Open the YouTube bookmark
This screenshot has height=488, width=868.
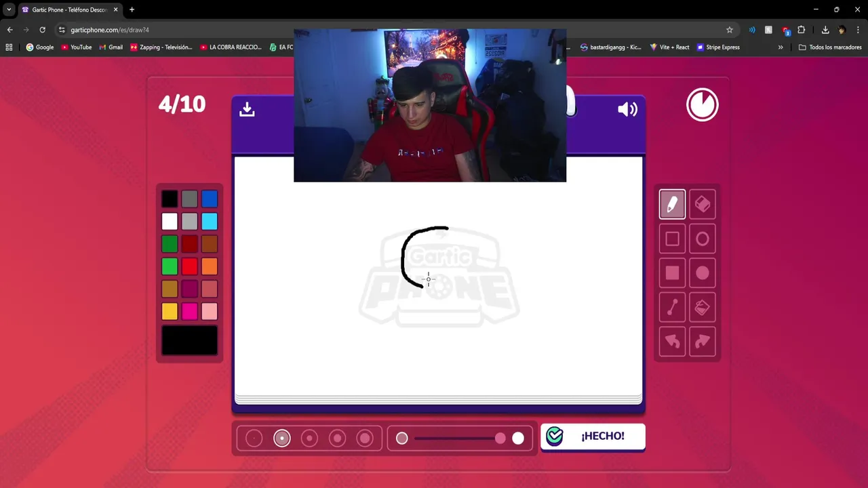tap(76, 47)
